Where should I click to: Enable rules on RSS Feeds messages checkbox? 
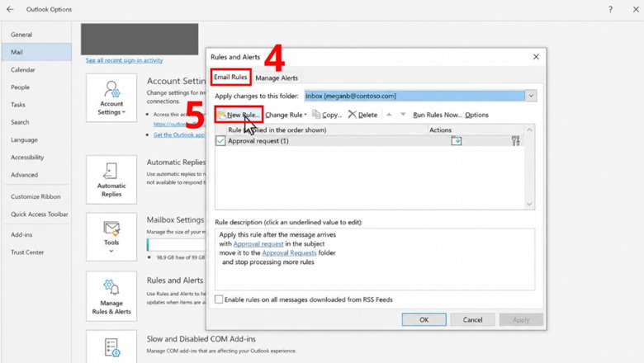point(219,299)
